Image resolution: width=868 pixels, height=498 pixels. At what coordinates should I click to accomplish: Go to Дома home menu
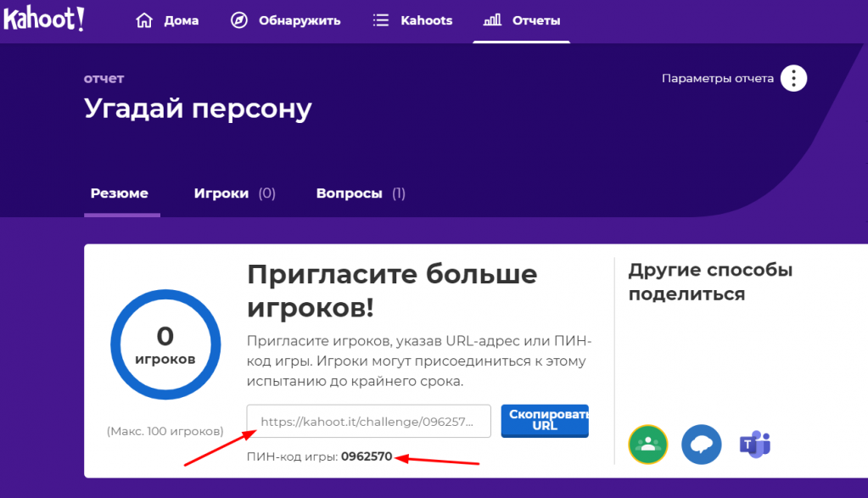167,20
